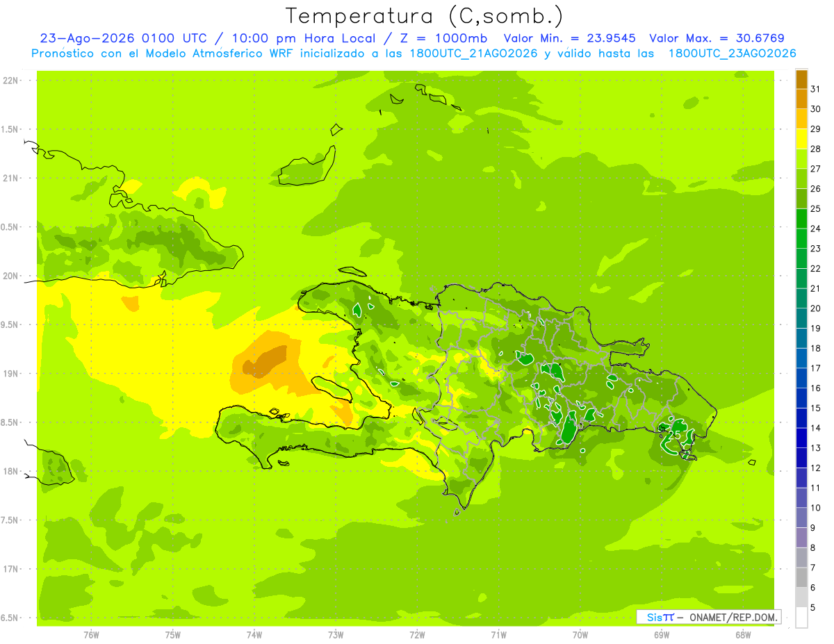Click the legend value '13'
The image size is (834, 644).
point(816,448)
